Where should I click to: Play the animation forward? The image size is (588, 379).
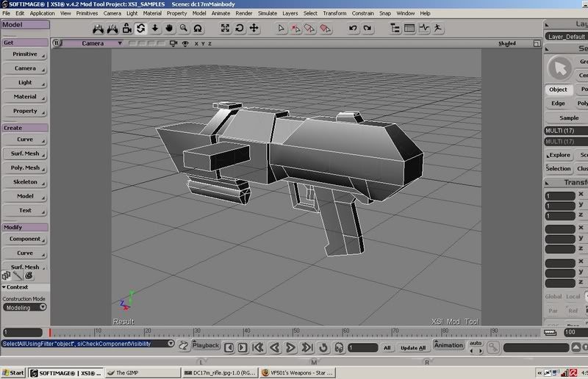pos(290,348)
